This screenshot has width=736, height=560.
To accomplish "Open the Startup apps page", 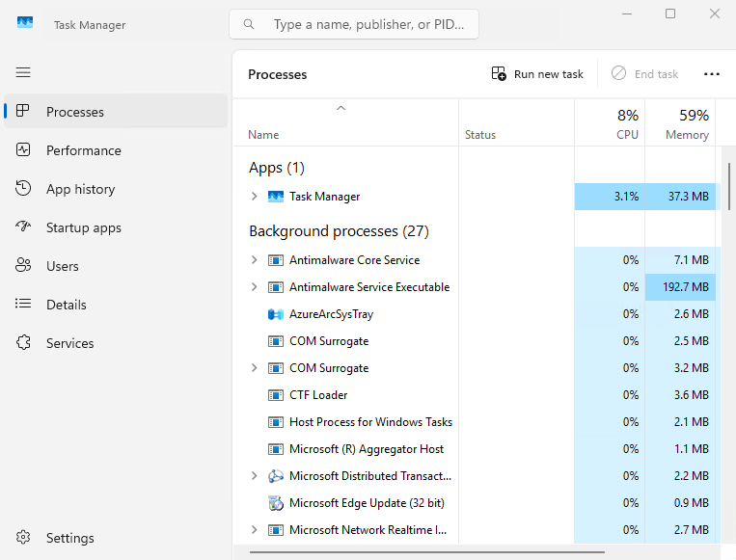I will click(116, 227).
